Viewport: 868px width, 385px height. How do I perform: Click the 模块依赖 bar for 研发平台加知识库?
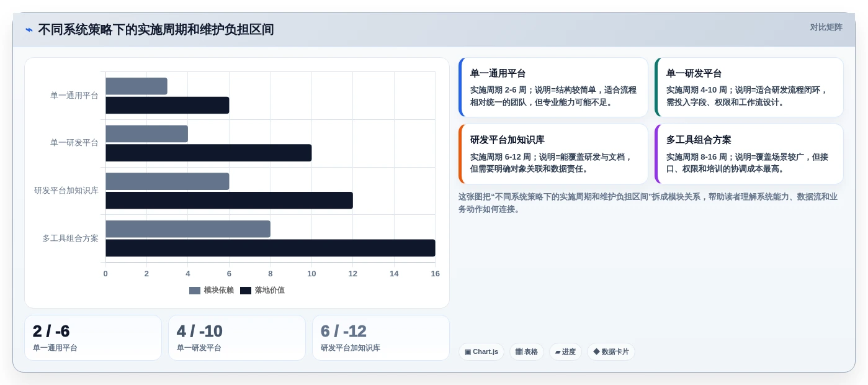point(168,181)
